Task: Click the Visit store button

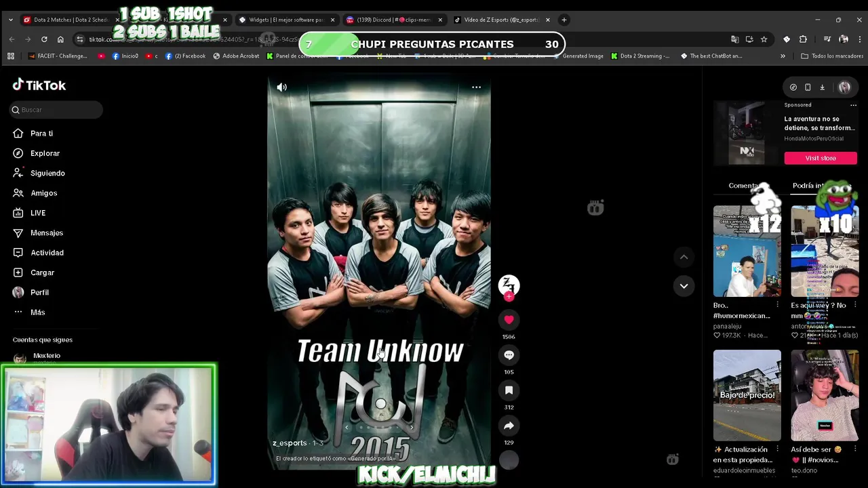Action: (x=821, y=158)
